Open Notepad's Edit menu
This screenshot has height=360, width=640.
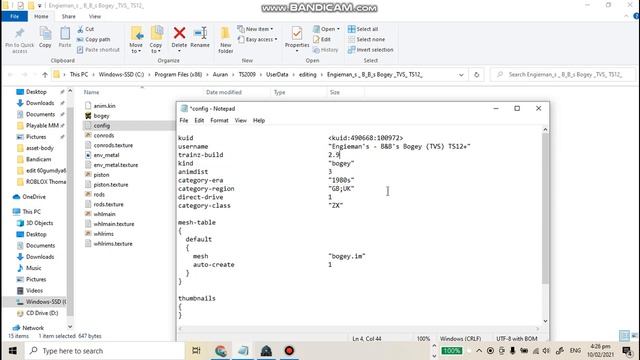(199, 120)
